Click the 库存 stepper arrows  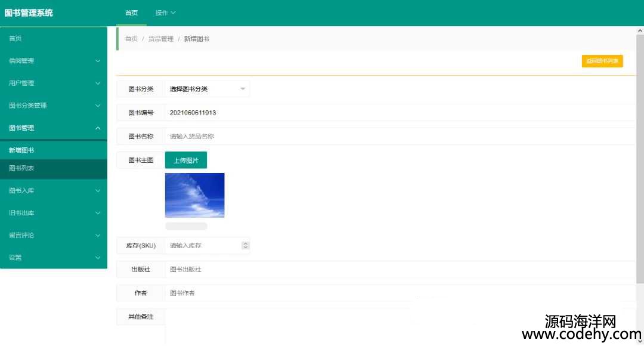pos(245,246)
